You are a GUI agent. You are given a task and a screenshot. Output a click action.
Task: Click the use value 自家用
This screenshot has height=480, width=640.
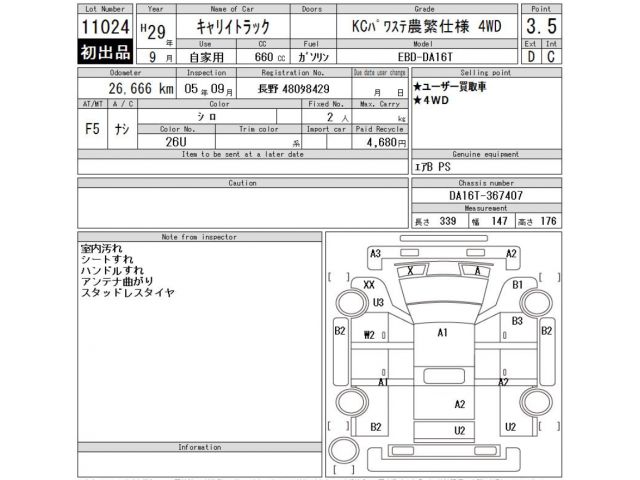point(207,57)
